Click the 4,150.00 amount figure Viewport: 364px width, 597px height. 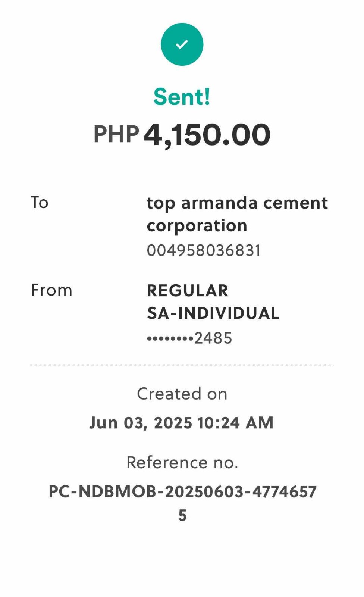tap(207, 135)
